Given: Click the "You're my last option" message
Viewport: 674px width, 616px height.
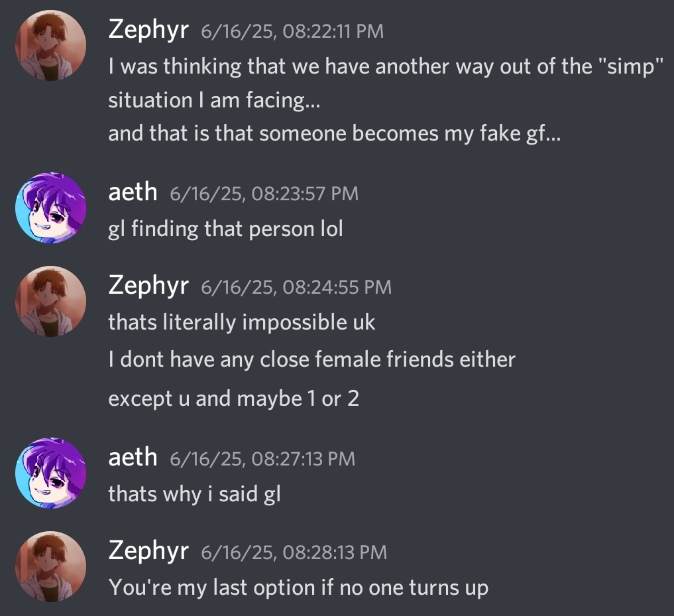Looking at the screenshot, I should tap(298, 587).
